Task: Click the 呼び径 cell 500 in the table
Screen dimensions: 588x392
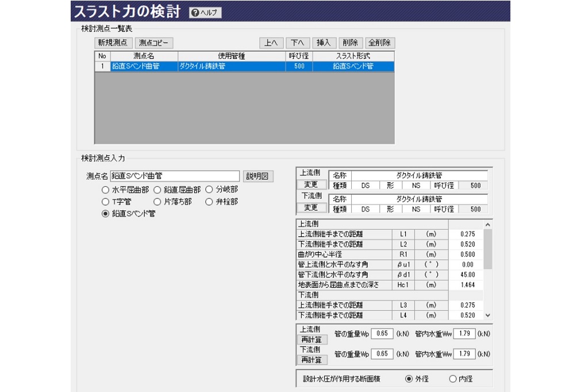Action: pyautogui.click(x=299, y=67)
